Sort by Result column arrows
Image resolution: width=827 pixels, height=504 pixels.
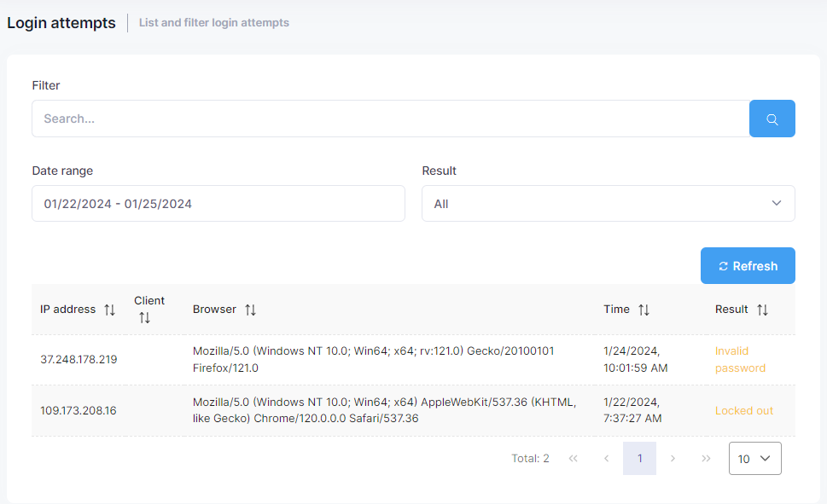tap(763, 310)
